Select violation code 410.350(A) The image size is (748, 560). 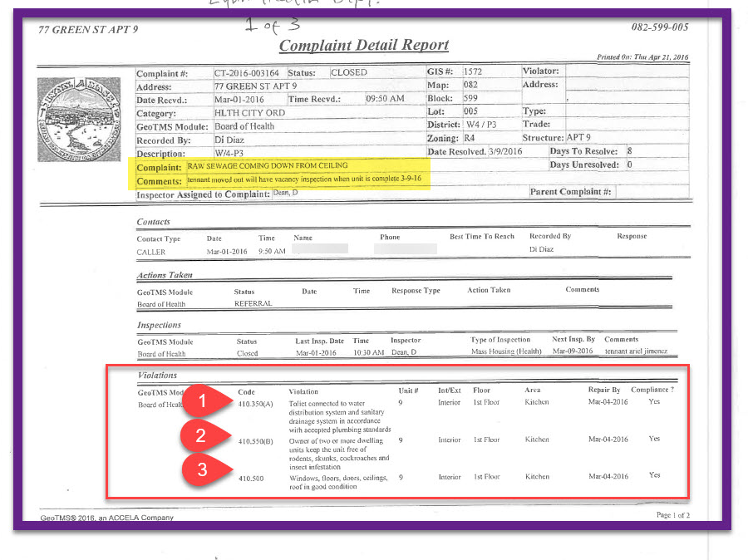click(255, 404)
